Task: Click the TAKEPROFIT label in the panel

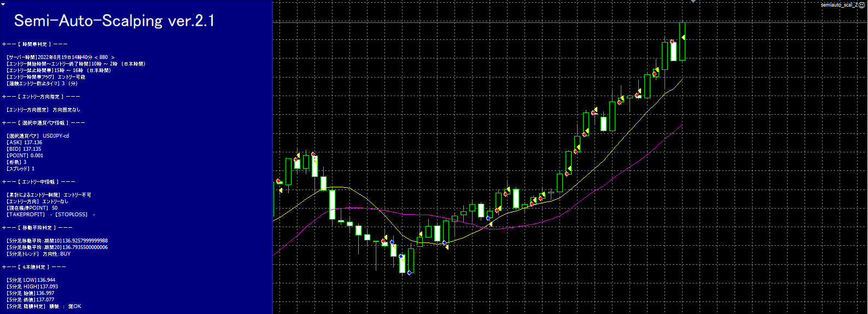Action: (x=26, y=215)
